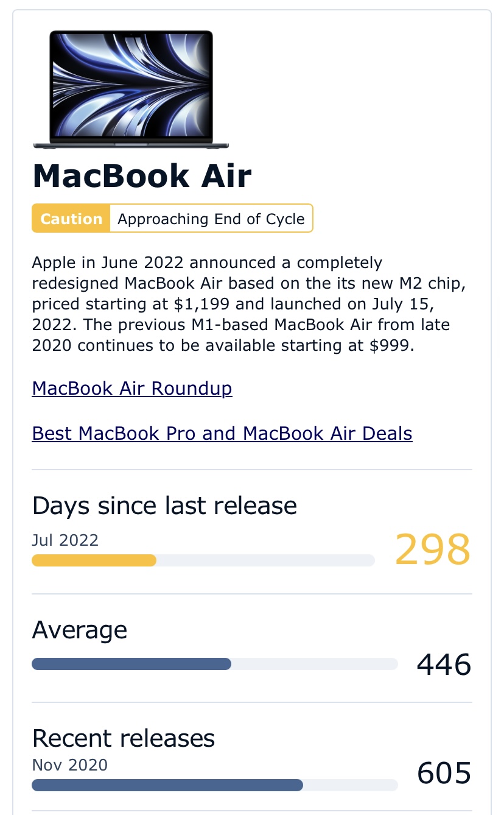
Task: Click the yellow 298 days number
Action: (433, 549)
